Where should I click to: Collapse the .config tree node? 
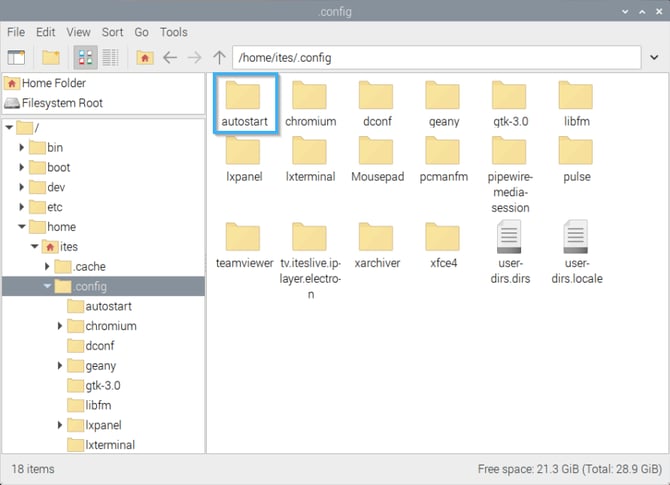[47, 287]
